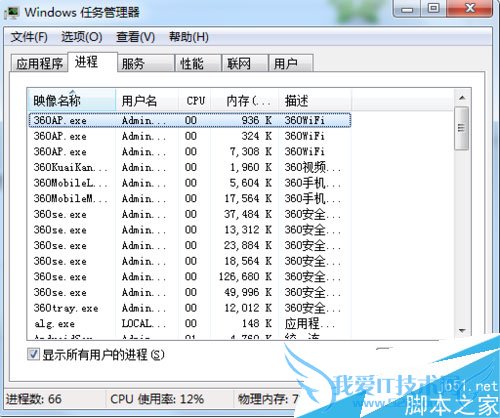Select the 360tray.exe process row
500x418 pixels.
pos(190,308)
